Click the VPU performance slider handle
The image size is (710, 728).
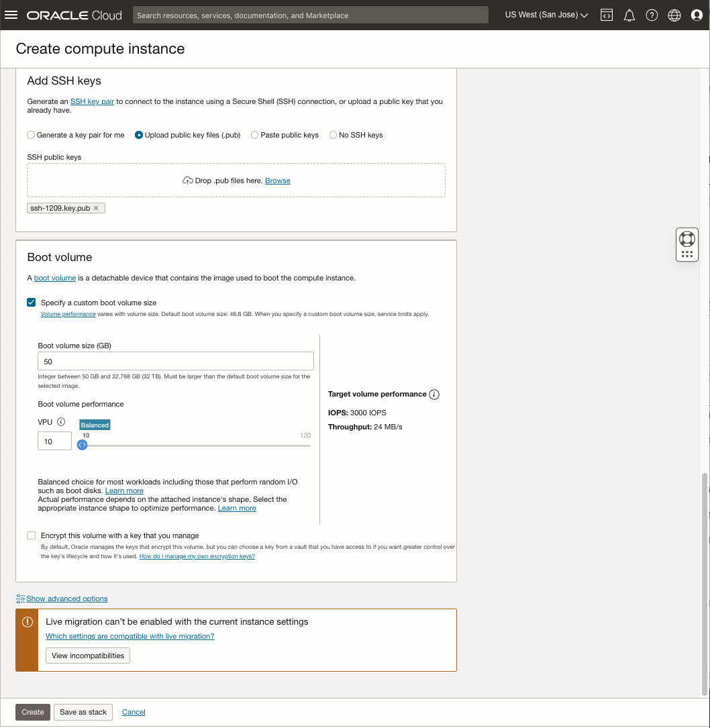[81, 444]
